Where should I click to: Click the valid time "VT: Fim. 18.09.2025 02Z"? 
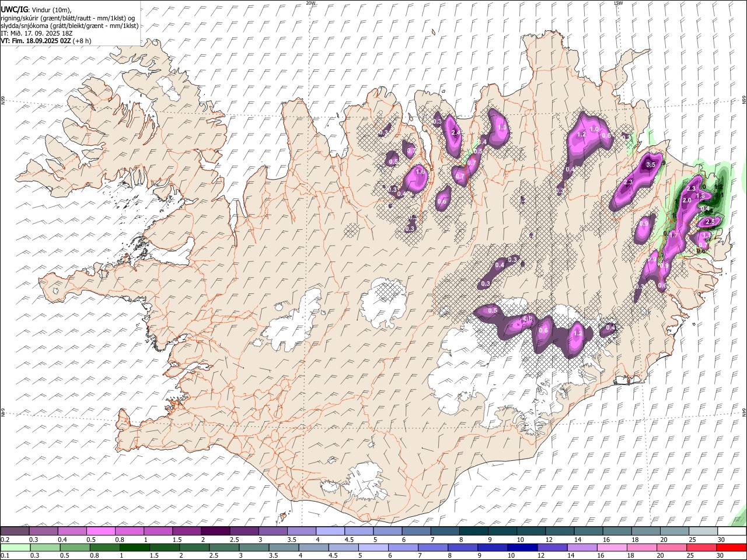click(36, 41)
